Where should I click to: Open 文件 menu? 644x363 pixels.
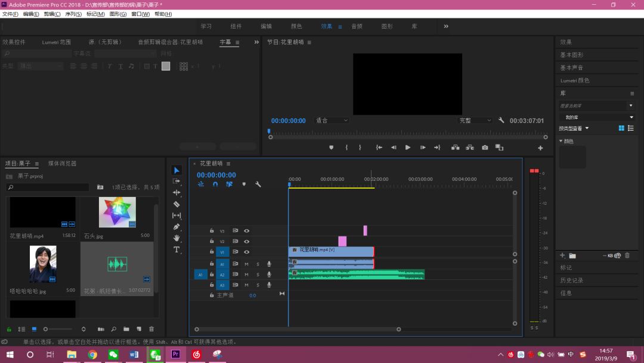coord(10,14)
